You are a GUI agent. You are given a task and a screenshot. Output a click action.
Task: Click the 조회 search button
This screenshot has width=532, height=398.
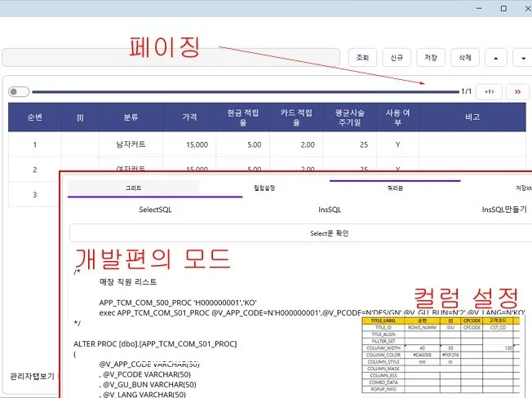tap(362, 58)
